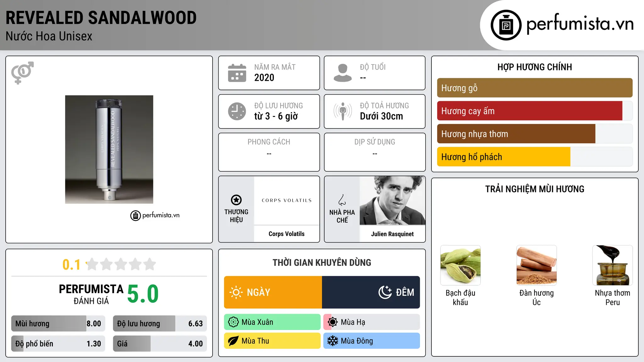The image size is (644, 362).
Task: Click the nose icon above NHÀ PHA CHẾ
Action: pyautogui.click(x=342, y=200)
